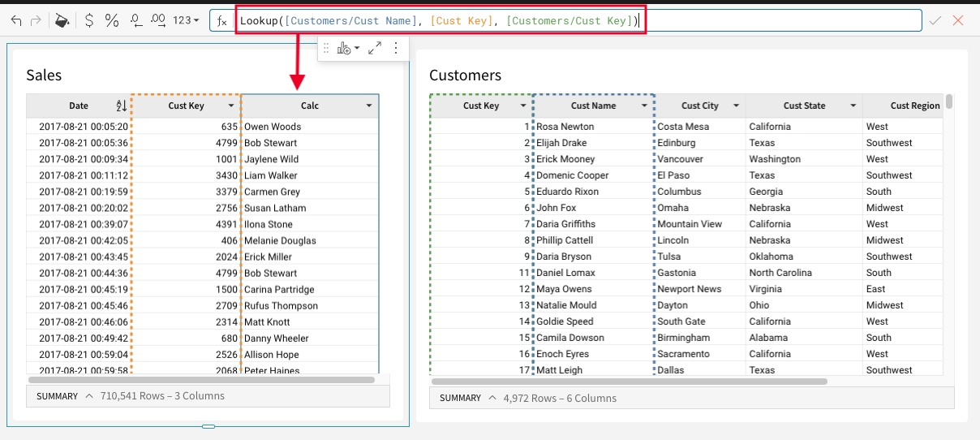This screenshot has width=980, height=440.
Task: Open the Calc column dropdown menu
Action: coord(369,106)
